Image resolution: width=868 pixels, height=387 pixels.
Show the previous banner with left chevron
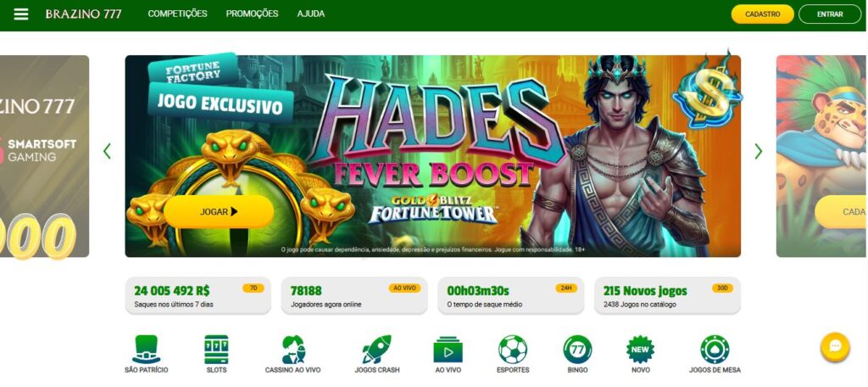point(108,151)
